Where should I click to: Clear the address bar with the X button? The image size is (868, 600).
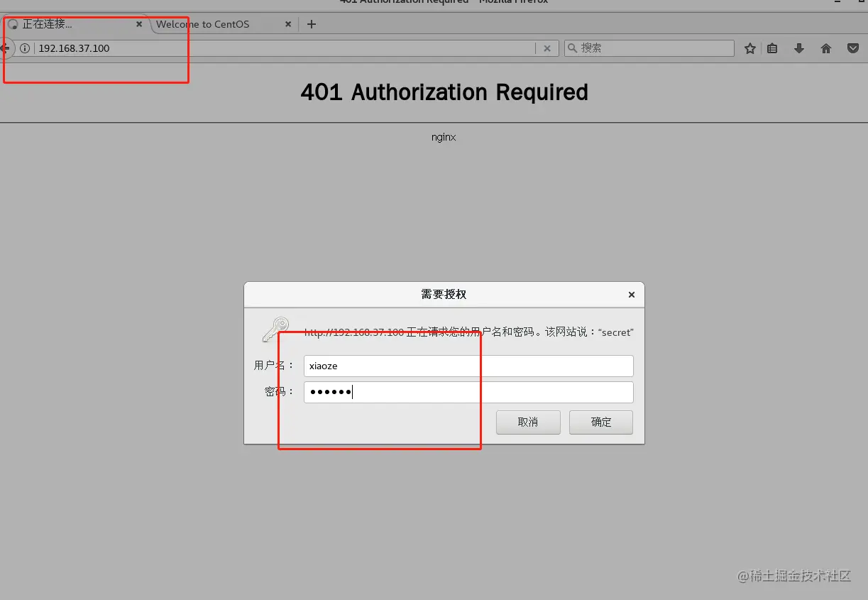tap(546, 48)
